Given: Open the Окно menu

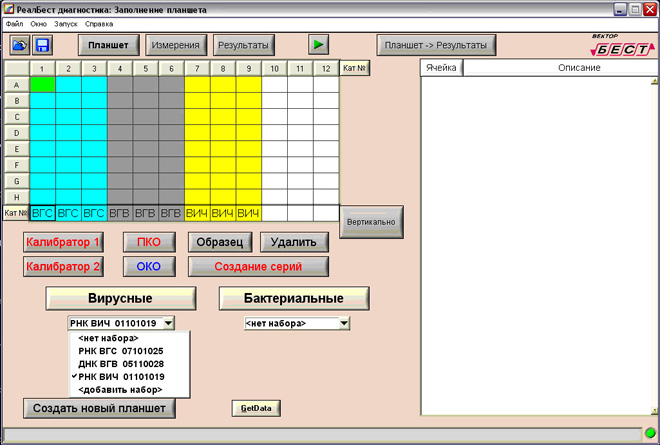Looking at the screenshot, I should [x=38, y=24].
